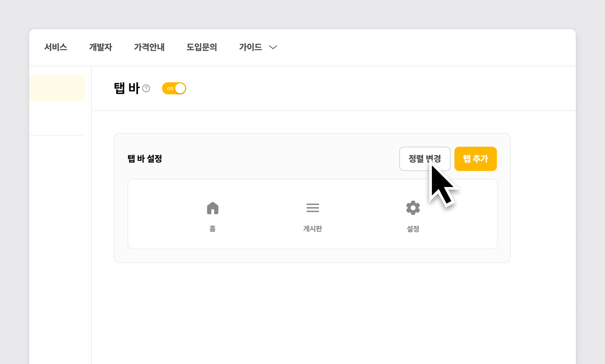Click the 탭 바 설정 section heading
The height and width of the screenshot is (364, 605).
point(145,159)
